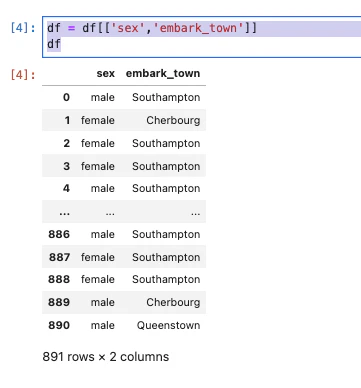The image size is (361, 388).
Task: Click 'Cherbourg' cell in row 889
Action: [173, 302]
